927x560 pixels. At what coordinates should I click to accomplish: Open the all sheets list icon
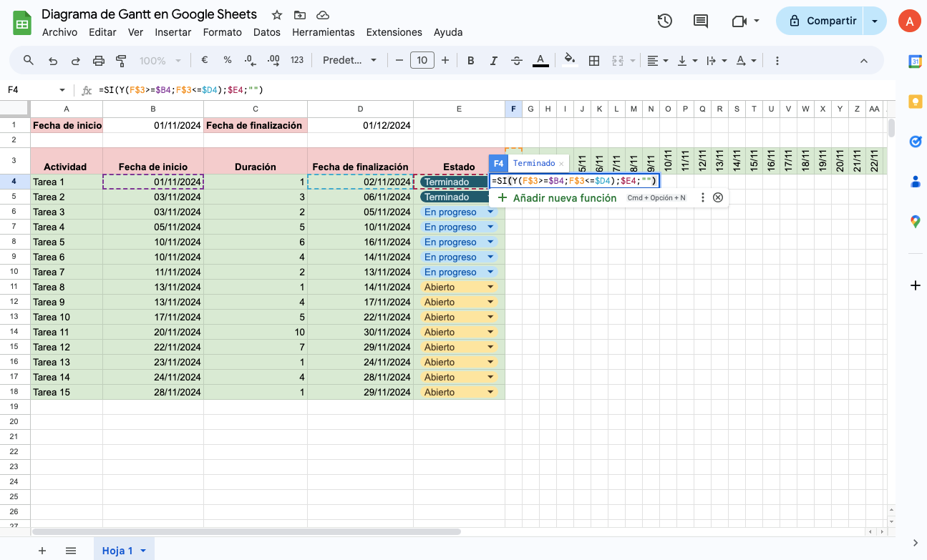pos(71,550)
